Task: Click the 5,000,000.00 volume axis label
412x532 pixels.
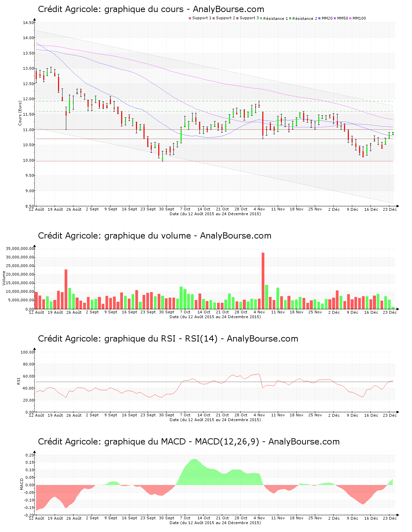Action: click(x=21, y=300)
